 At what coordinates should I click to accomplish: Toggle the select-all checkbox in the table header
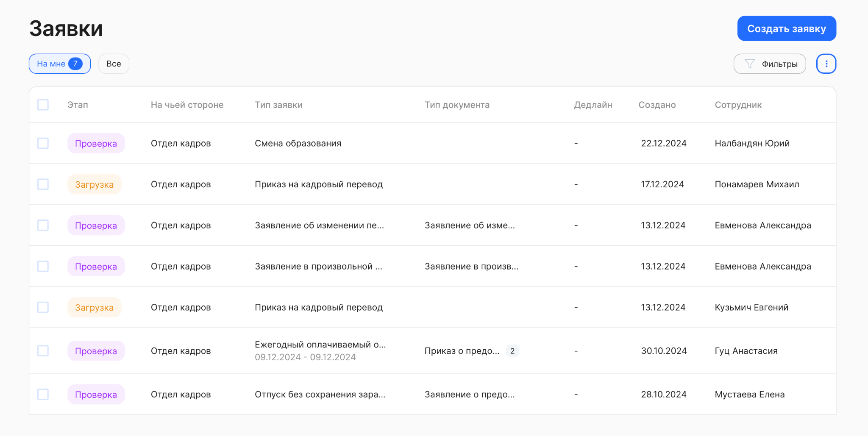(x=43, y=105)
